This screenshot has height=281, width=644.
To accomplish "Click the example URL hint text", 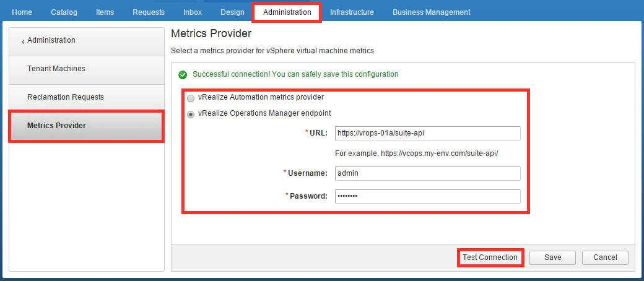I will pos(417,153).
